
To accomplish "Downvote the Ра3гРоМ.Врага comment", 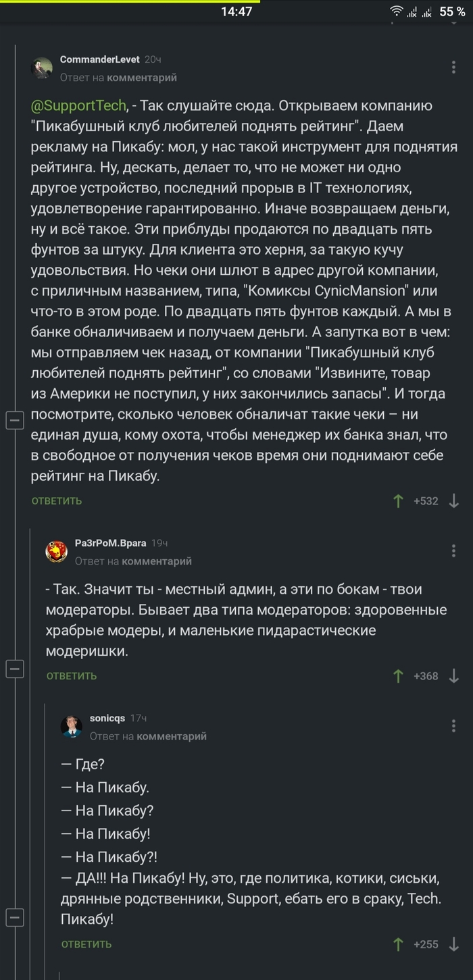I will [x=454, y=675].
